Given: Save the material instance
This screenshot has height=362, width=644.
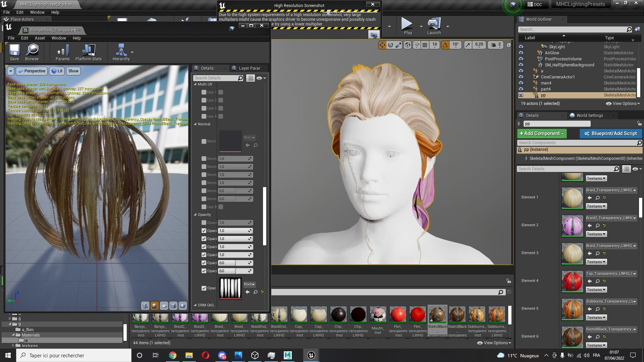Looking at the screenshot, I should [14, 53].
